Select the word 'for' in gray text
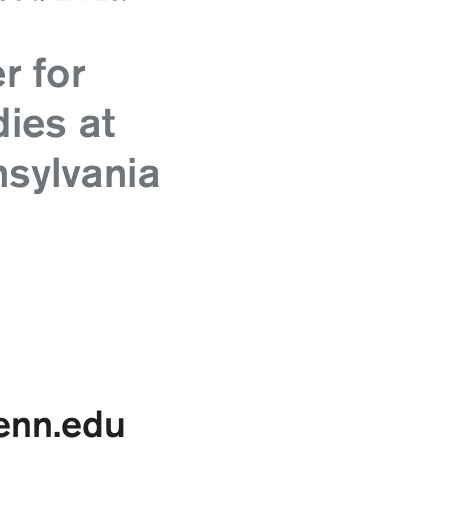The height and width of the screenshot is (512, 466). point(59,73)
